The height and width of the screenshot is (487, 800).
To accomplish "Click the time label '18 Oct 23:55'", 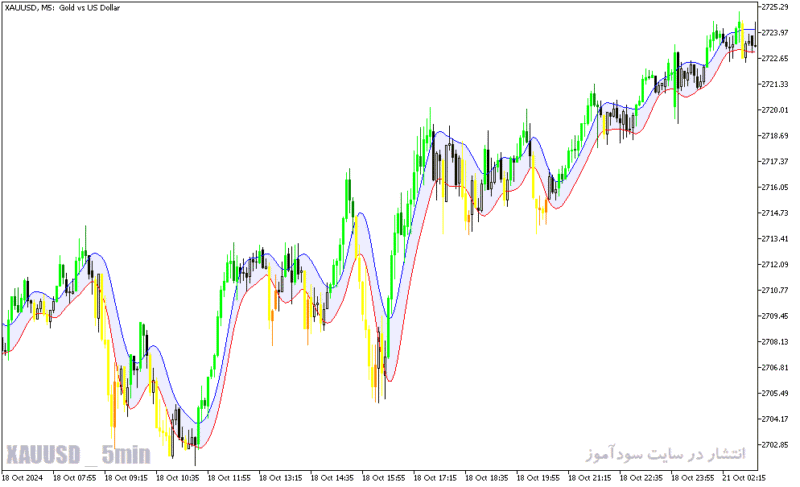I will tap(693, 478).
